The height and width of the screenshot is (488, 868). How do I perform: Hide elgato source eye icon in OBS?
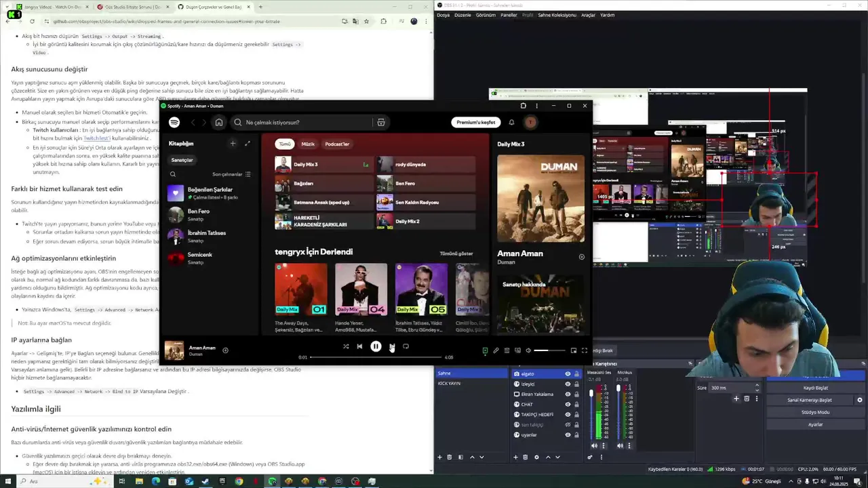(x=568, y=374)
